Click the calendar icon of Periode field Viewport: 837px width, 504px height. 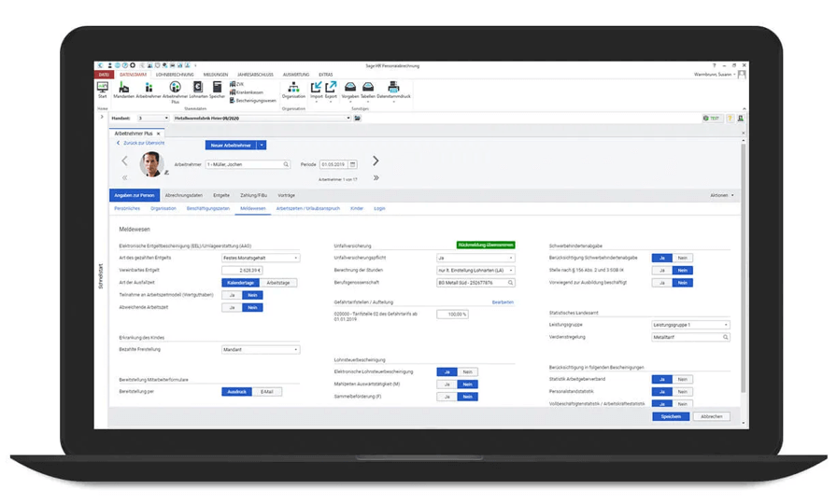tap(353, 164)
